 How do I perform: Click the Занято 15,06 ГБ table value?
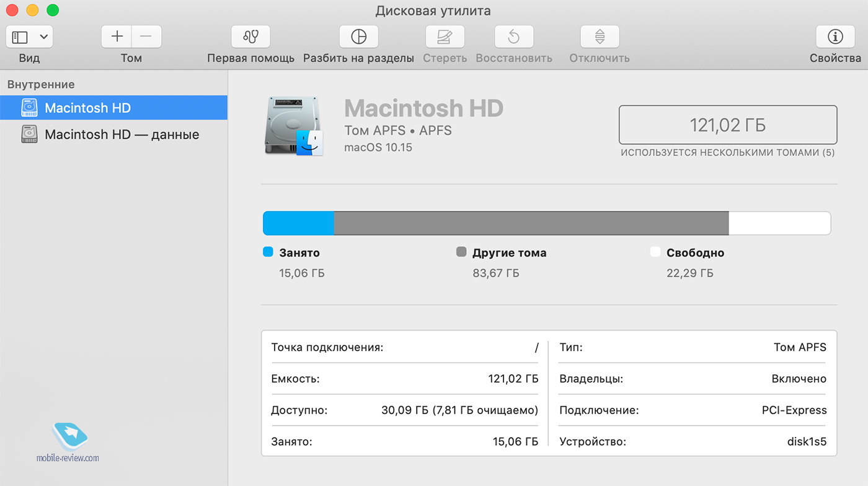pyautogui.click(x=516, y=442)
